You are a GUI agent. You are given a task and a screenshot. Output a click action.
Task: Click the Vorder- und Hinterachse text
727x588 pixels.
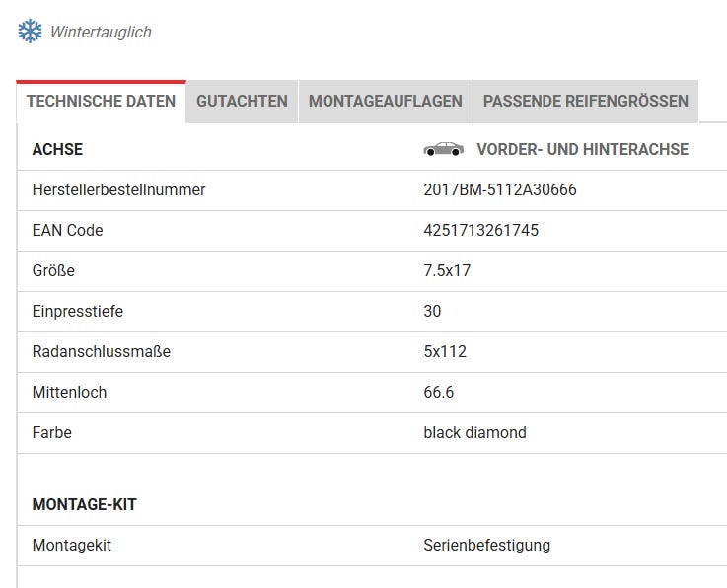pyautogui.click(x=582, y=149)
